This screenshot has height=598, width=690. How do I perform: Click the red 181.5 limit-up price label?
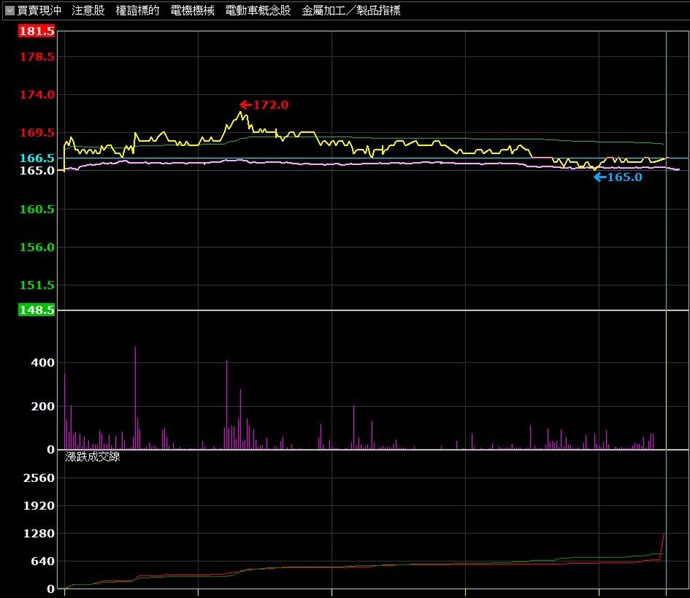[x=37, y=32]
